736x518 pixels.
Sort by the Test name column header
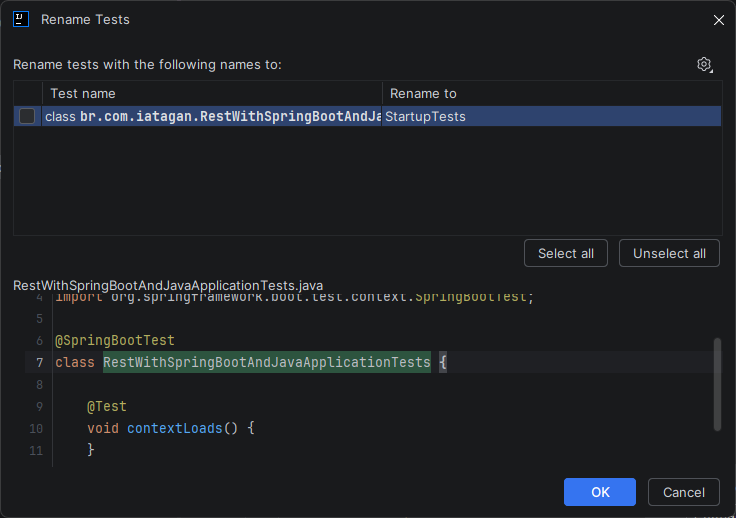coord(214,93)
